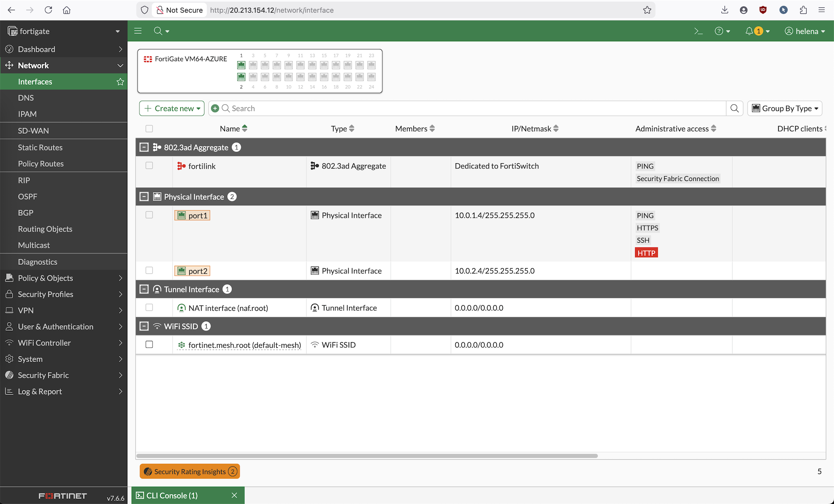
Task: Collapse the Physical Interface group
Action: click(144, 197)
